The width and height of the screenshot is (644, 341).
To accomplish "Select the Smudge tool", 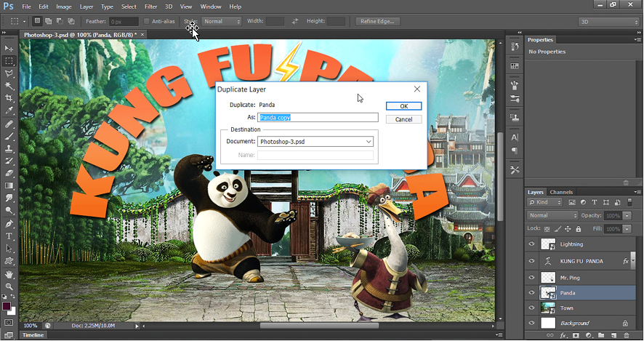I will click(9, 198).
